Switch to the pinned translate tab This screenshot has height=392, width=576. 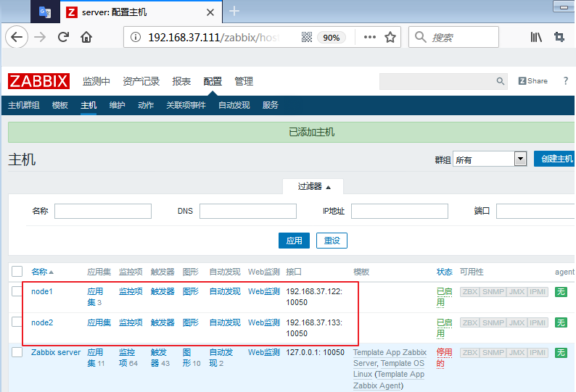tap(45, 12)
